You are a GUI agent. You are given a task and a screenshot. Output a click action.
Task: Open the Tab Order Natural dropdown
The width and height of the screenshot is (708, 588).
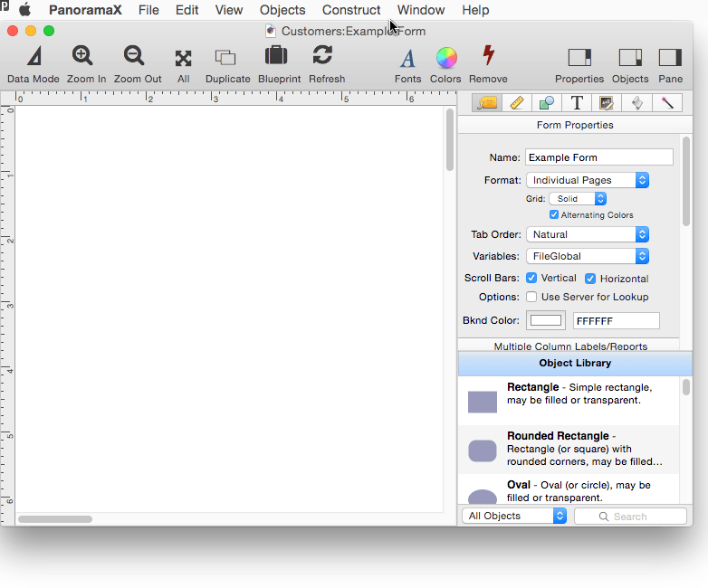click(588, 234)
